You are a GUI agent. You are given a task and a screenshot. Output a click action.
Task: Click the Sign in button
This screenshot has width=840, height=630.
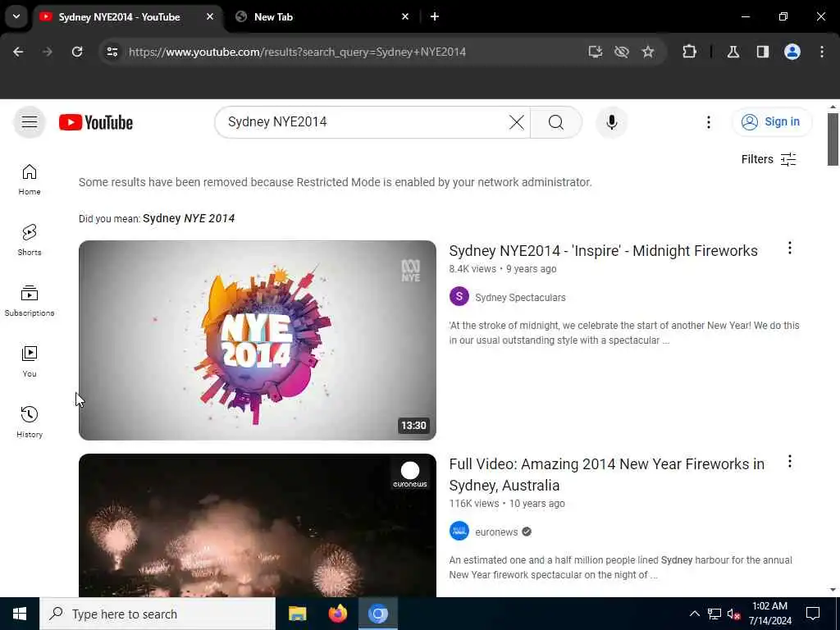point(772,121)
